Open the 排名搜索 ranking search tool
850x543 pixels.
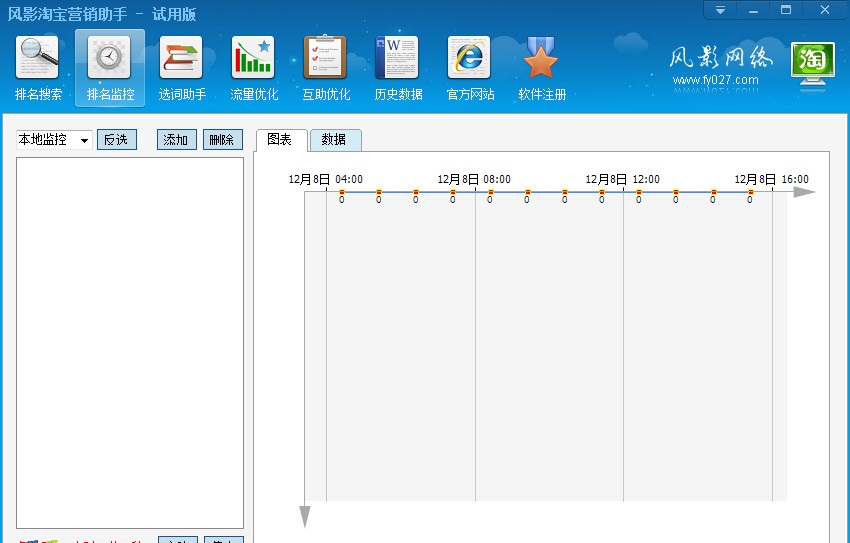pos(38,68)
